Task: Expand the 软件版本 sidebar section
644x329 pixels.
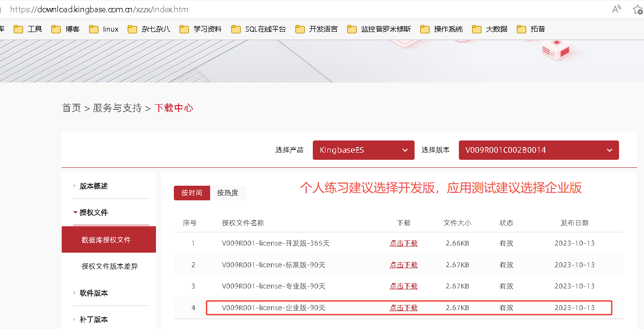Action: click(x=93, y=293)
